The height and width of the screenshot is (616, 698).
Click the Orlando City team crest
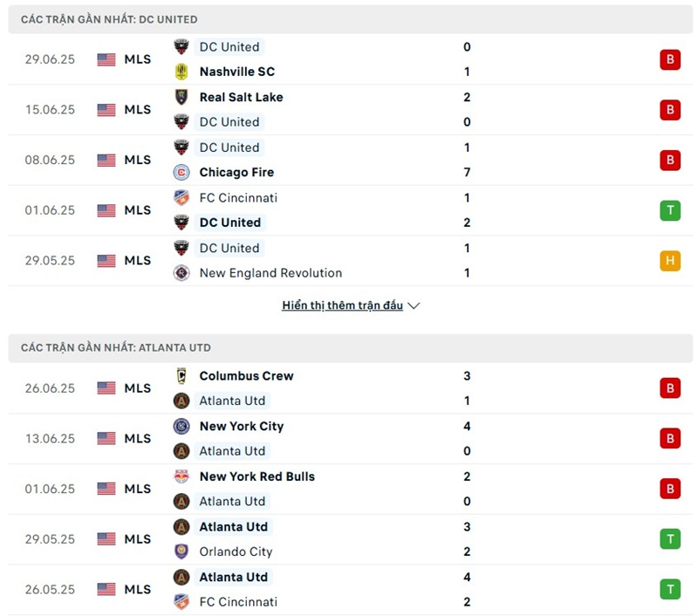[181, 552]
